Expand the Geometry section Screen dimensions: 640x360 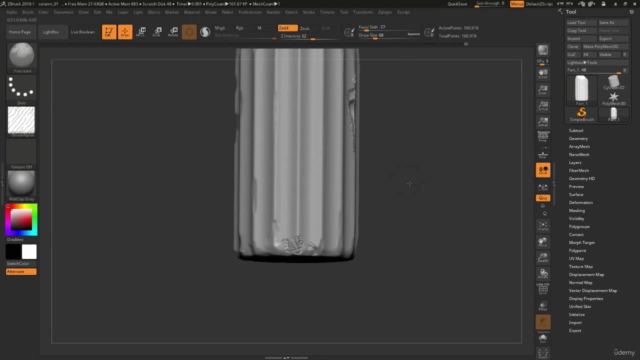578,139
